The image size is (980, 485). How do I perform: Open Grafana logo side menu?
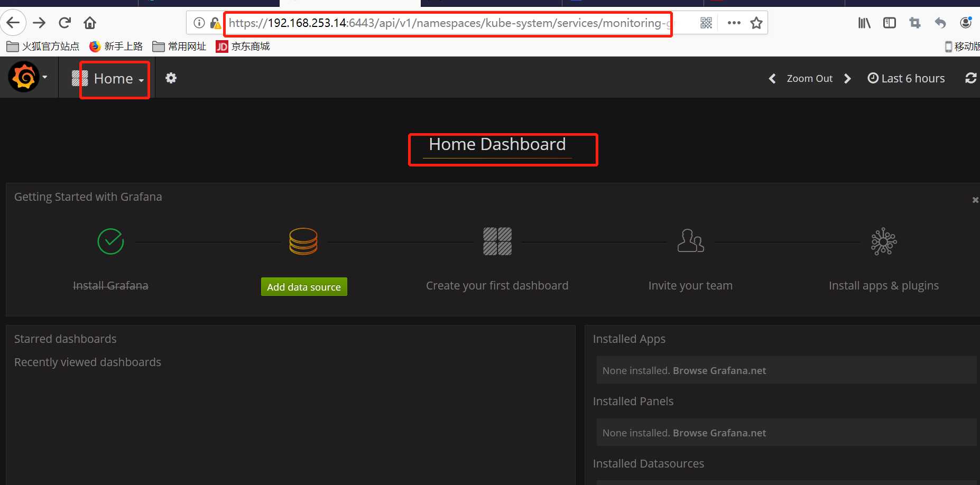pos(27,77)
